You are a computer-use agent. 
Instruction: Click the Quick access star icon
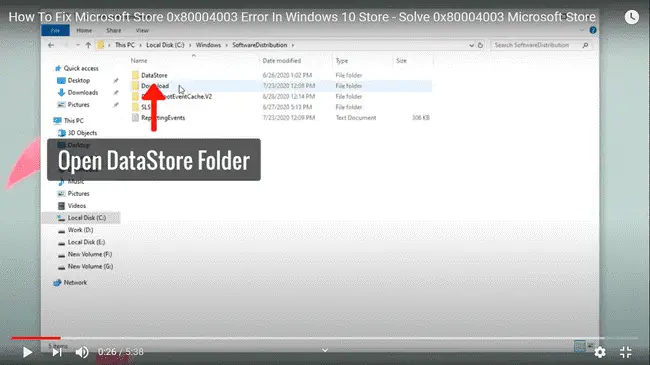[x=58, y=68]
